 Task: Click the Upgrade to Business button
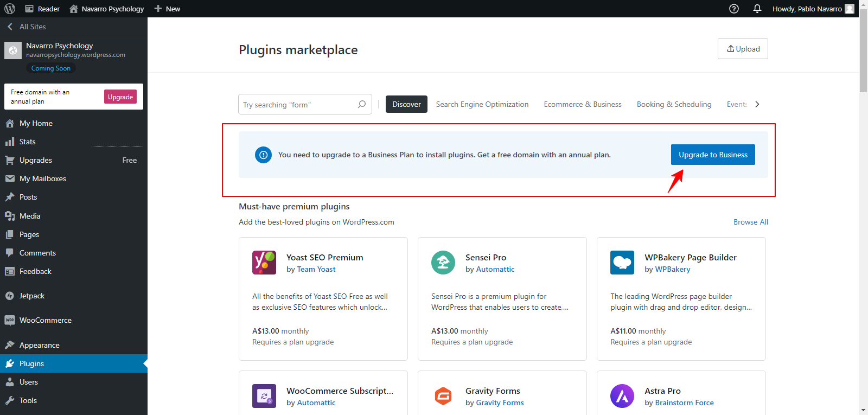click(713, 155)
